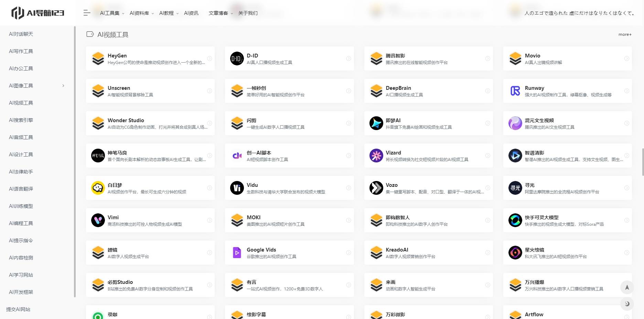This screenshot has width=644, height=319.
Task: Click the sidebar scrollbar handle
Action: pos(75,162)
